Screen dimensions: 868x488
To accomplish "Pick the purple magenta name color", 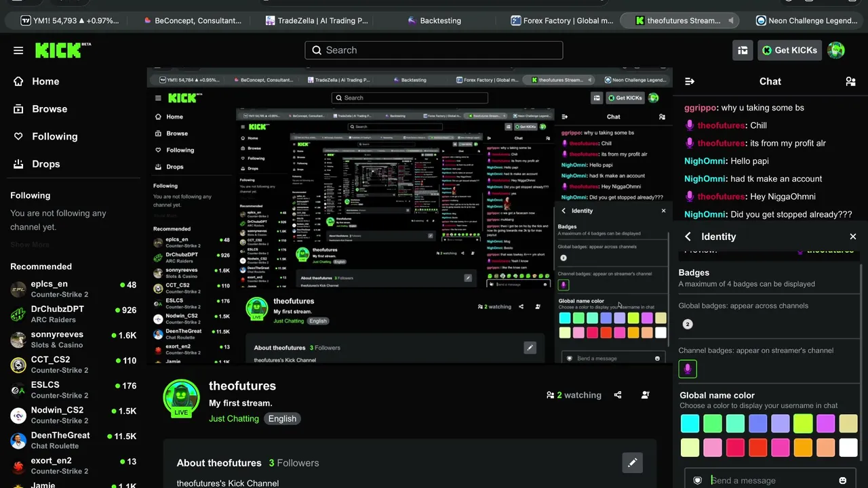I will [826, 424].
